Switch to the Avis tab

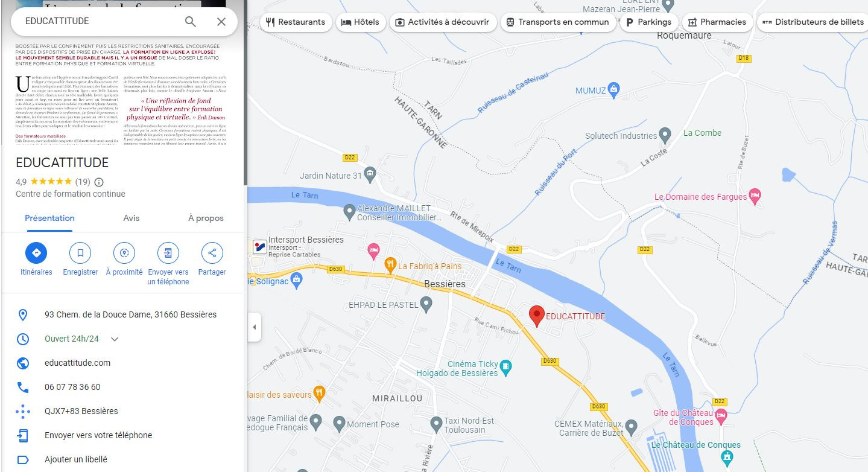[x=131, y=218]
